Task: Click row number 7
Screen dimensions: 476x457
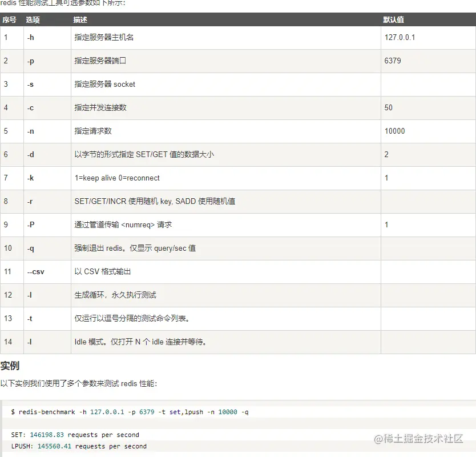Action: pos(6,178)
